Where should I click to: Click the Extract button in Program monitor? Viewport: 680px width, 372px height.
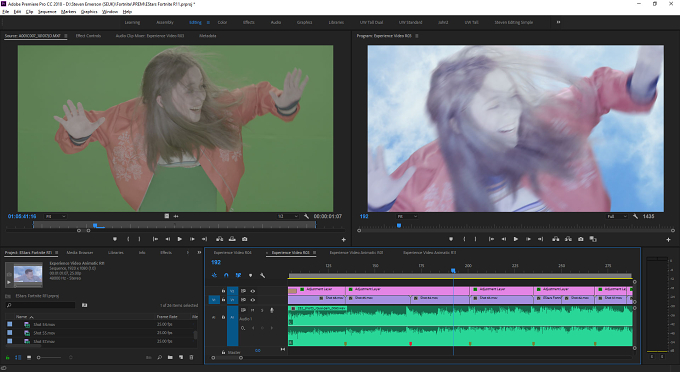click(x=568, y=239)
